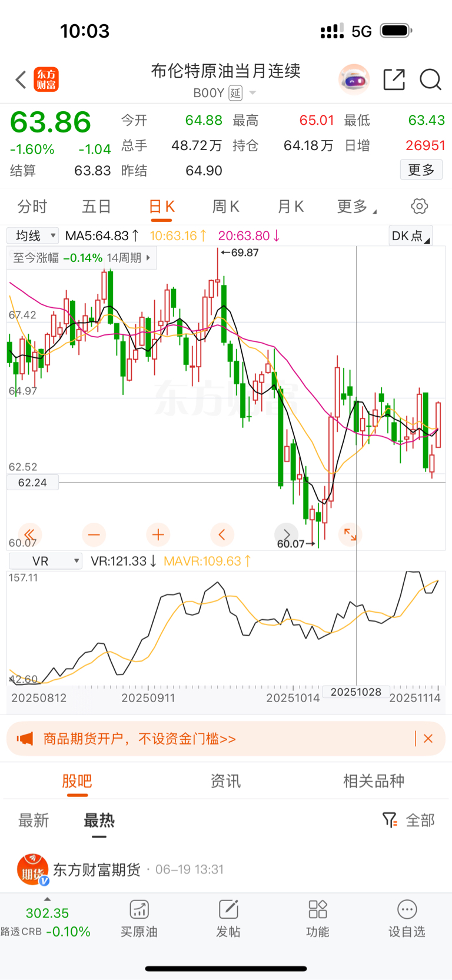Zoom out chart with minus icon
The height and width of the screenshot is (980, 452).
(94, 534)
